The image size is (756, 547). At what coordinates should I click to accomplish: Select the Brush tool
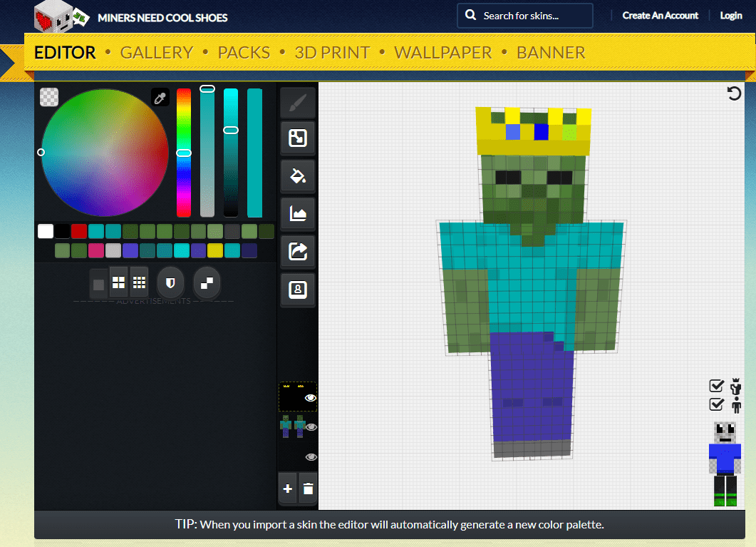(297, 102)
